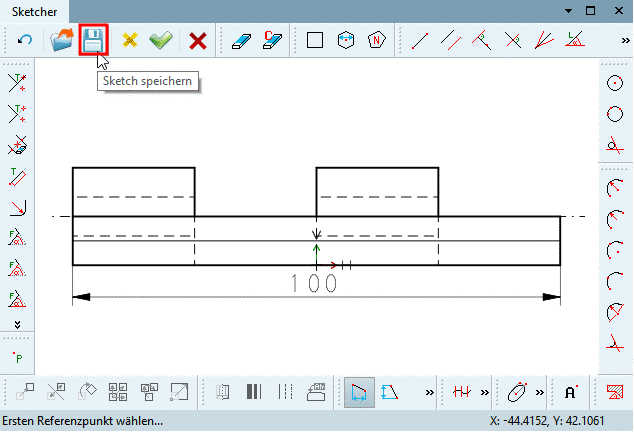Click the red horizontal constraint icon
This screenshot has width=634, height=432.
point(462,392)
